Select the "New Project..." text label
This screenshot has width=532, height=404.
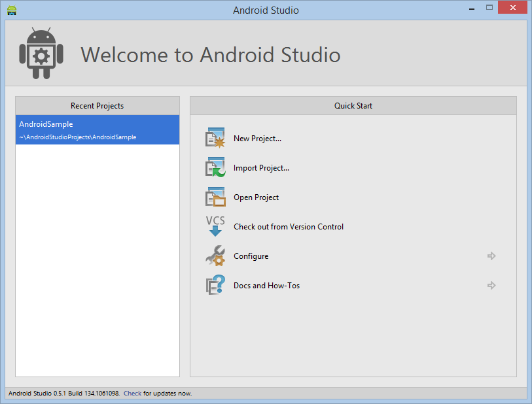[257, 139]
